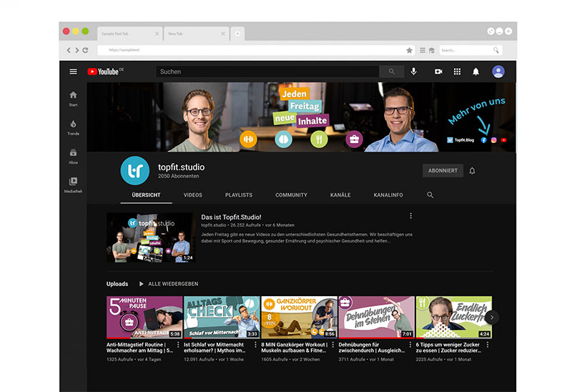Open the Alltags Check thumbnail

(x=222, y=317)
